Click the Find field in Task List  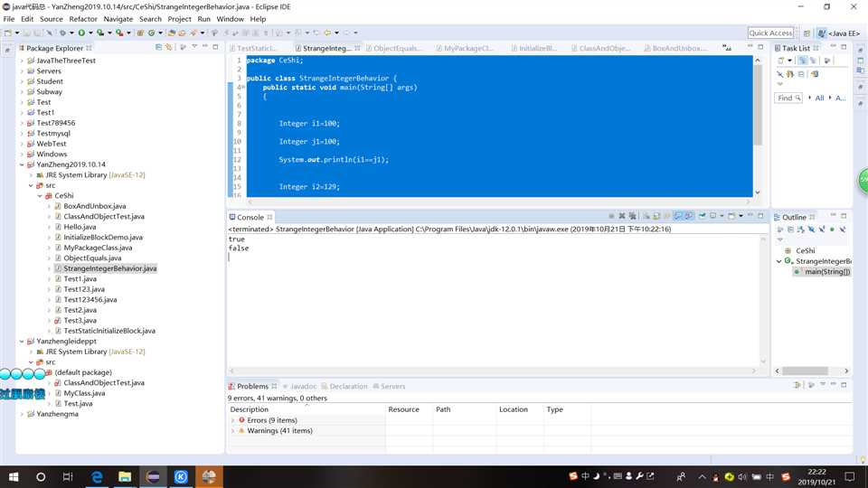click(x=788, y=98)
